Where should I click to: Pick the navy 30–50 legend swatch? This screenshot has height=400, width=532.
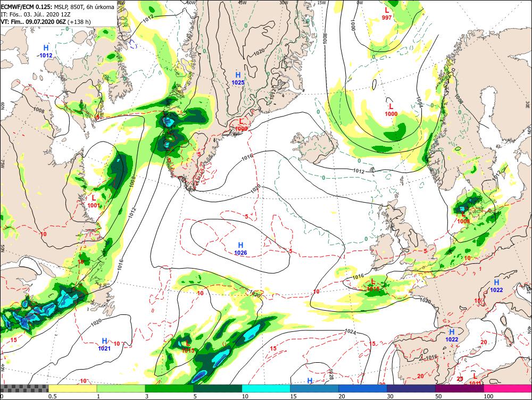411,388
